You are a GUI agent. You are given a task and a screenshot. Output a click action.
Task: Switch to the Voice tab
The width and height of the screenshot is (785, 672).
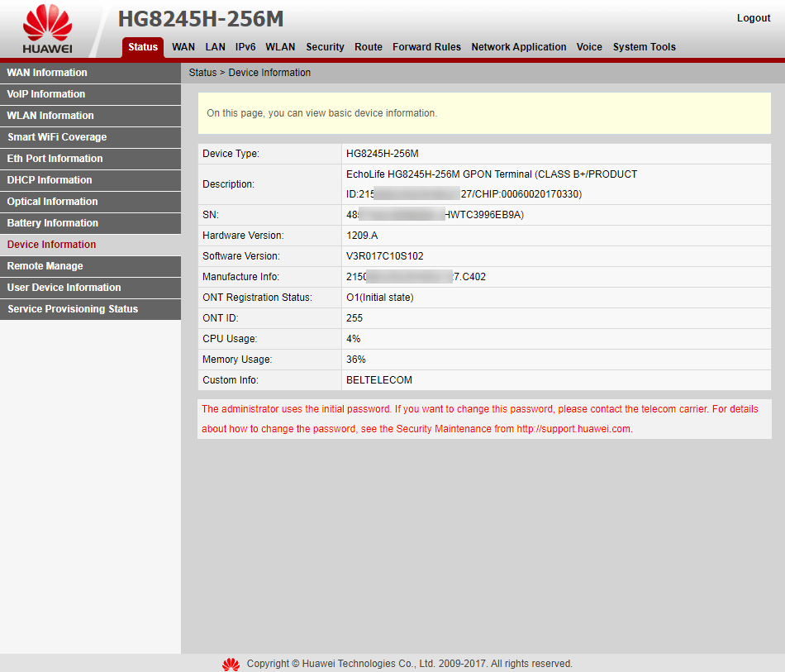pyautogui.click(x=589, y=47)
